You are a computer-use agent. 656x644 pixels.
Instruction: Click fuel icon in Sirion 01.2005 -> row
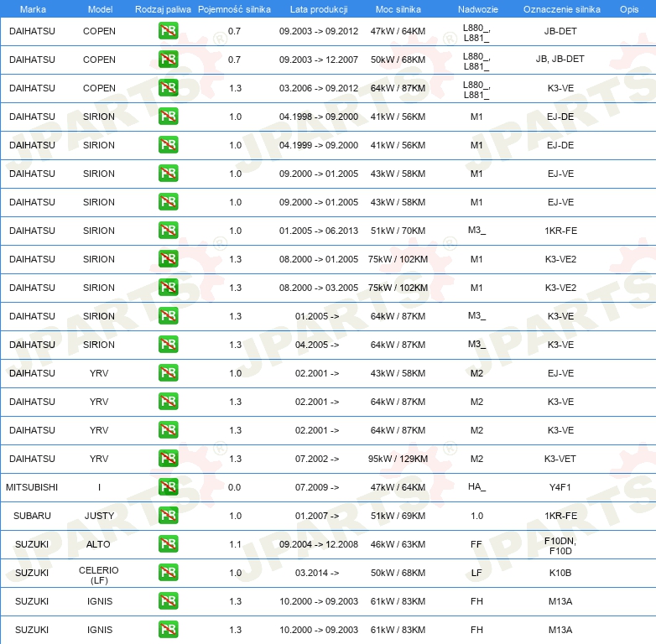(168, 316)
